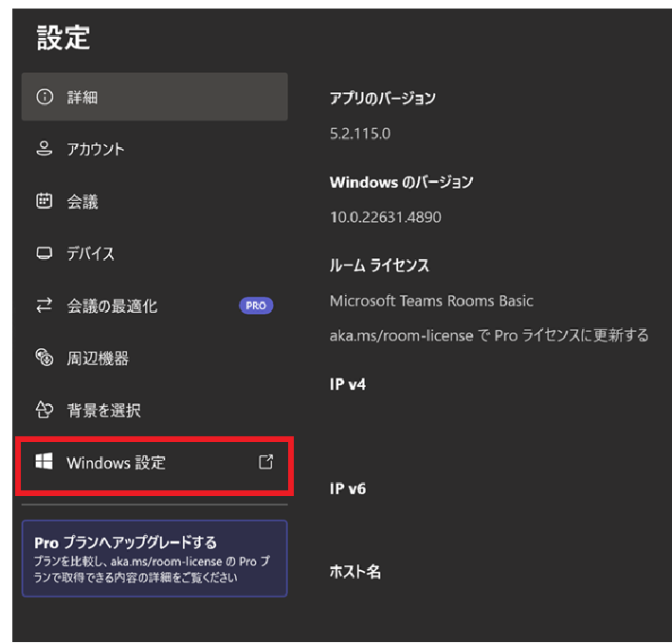Image resolution: width=672 pixels, height=644 pixels.
Task: Open the アカウント settings section
Action: (154, 149)
